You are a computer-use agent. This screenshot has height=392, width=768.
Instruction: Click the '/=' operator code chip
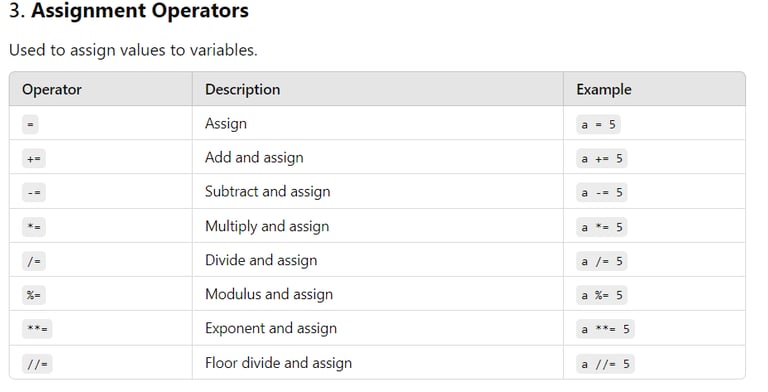pyautogui.click(x=34, y=261)
